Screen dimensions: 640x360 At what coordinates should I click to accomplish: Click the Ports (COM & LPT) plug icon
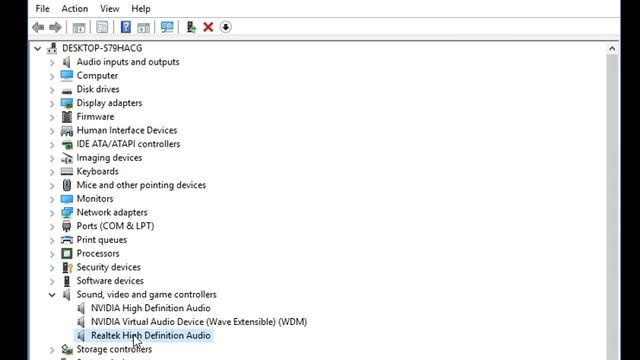(x=67, y=226)
